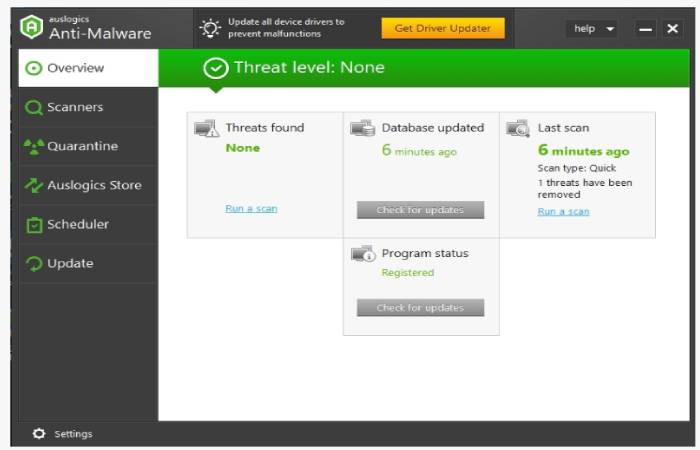Minimize the Anti-Malware window
This screenshot has width=700, height=450.
point(645,29)
